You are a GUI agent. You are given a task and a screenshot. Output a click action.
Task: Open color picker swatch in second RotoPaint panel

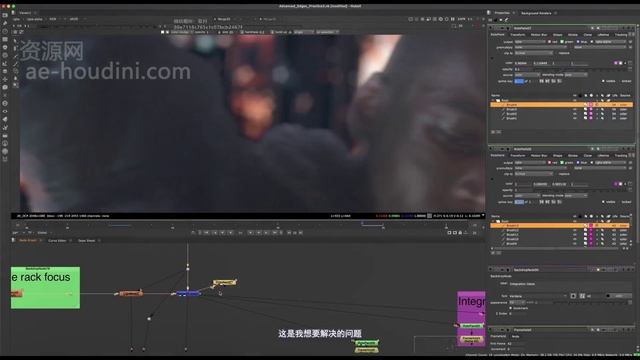click(x=616, y=184)
